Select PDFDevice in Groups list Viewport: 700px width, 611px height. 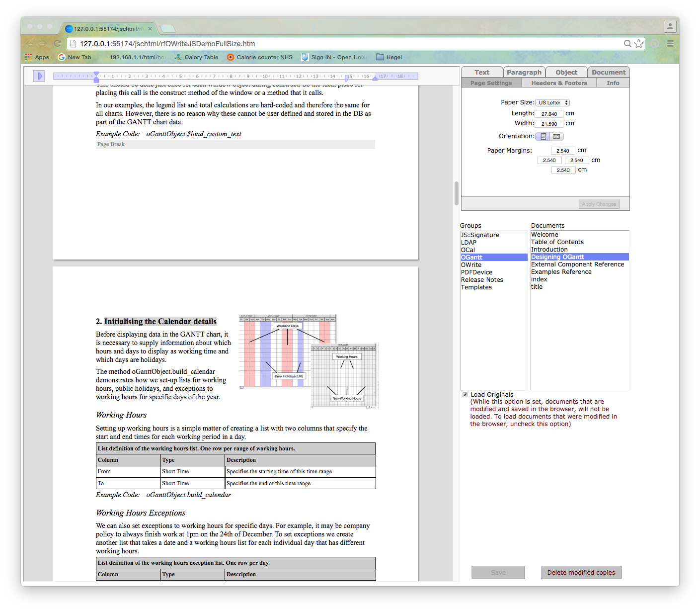(494, 272)
